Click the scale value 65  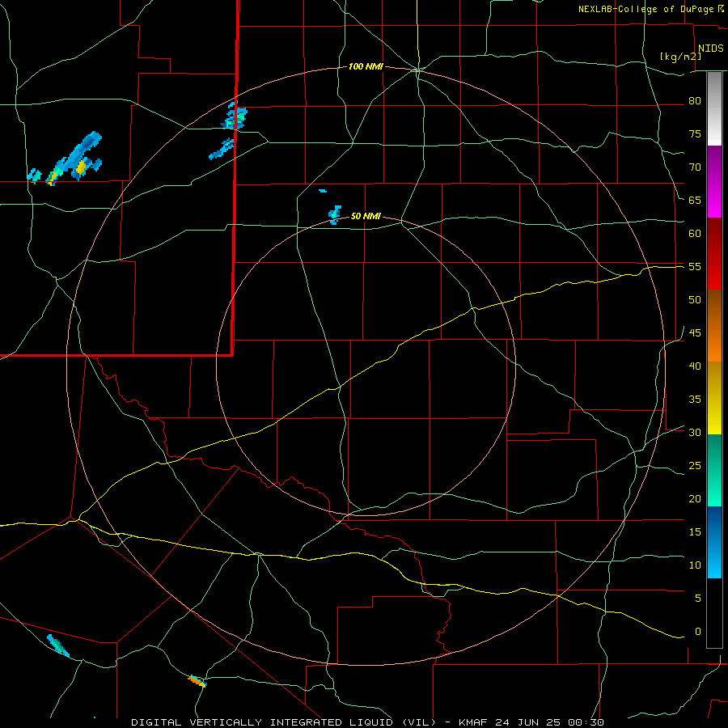coord(695,200)
